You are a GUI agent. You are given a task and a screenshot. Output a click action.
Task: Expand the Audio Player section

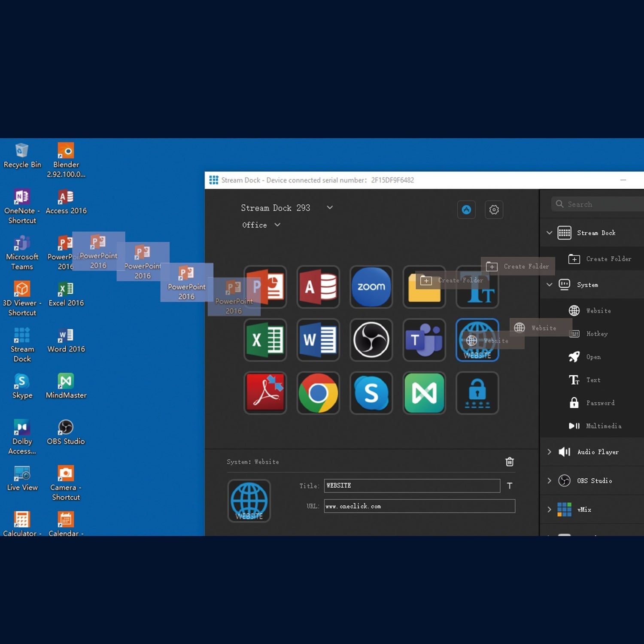pos(597,452)
